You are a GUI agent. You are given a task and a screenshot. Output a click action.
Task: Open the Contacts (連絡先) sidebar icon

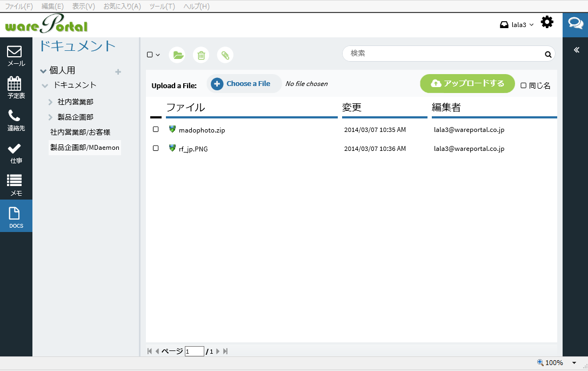point(16,120)
